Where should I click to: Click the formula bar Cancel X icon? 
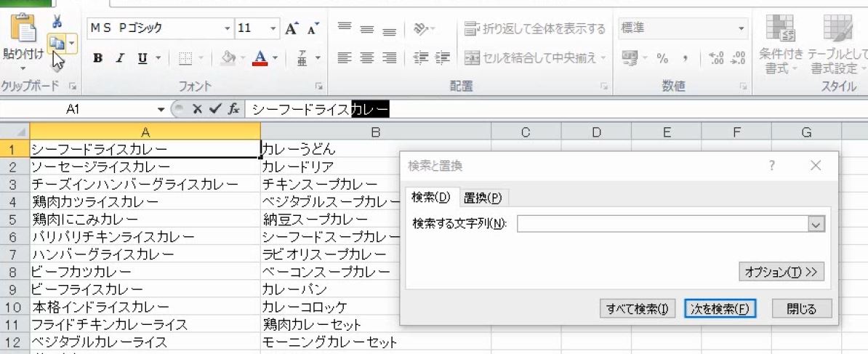coord(196,110)
